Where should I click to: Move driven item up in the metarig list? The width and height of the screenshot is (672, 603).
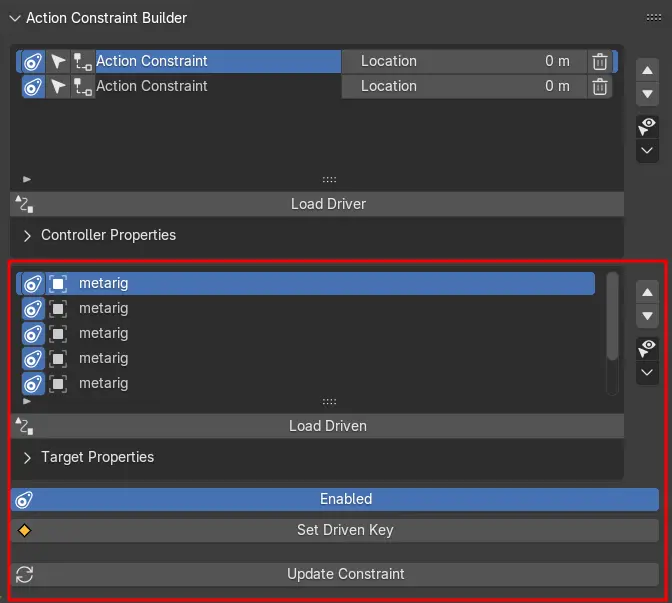coord(647,292)
